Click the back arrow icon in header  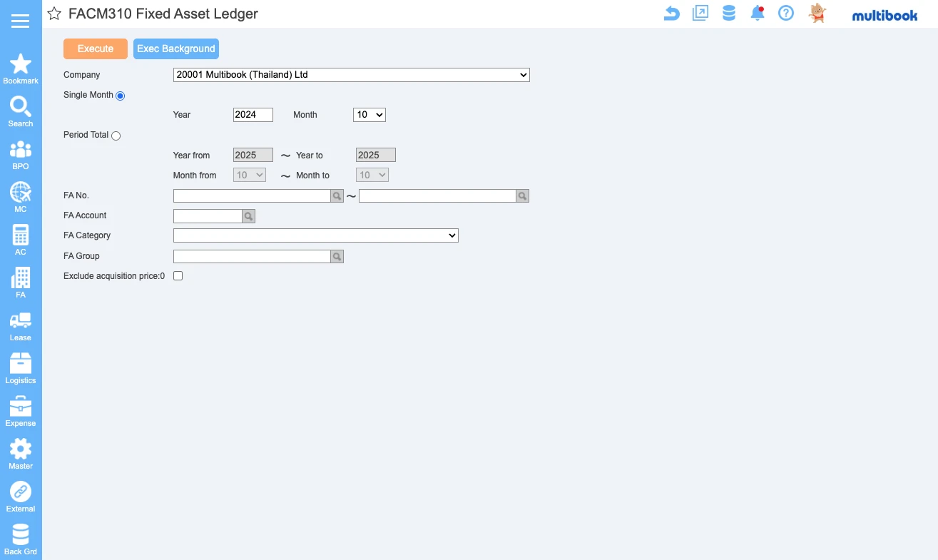pyautogui.click(x=671, y=14)
